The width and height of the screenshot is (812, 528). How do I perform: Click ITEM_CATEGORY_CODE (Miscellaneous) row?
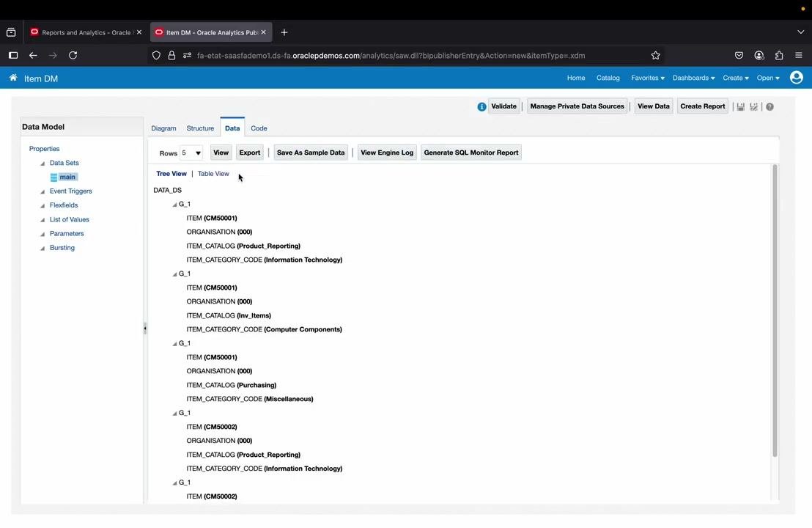pyautogui.click(x=250, y=399)
